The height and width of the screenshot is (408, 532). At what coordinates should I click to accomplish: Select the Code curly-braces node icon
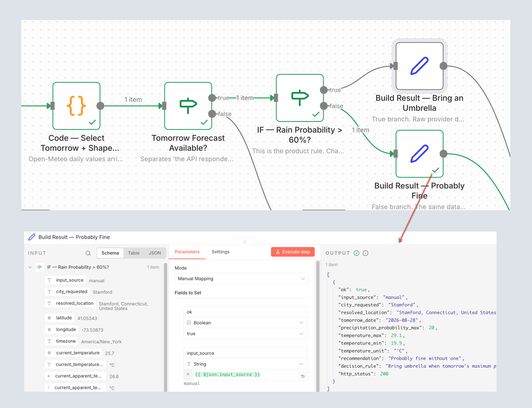pyautogui.click(x=76, y=106)
